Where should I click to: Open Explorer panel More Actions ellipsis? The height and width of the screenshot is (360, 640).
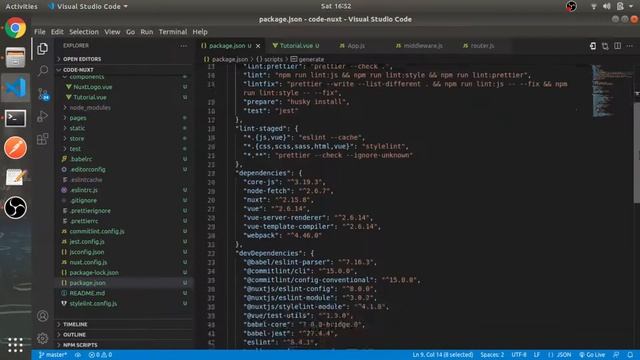(x=183, y=46)
